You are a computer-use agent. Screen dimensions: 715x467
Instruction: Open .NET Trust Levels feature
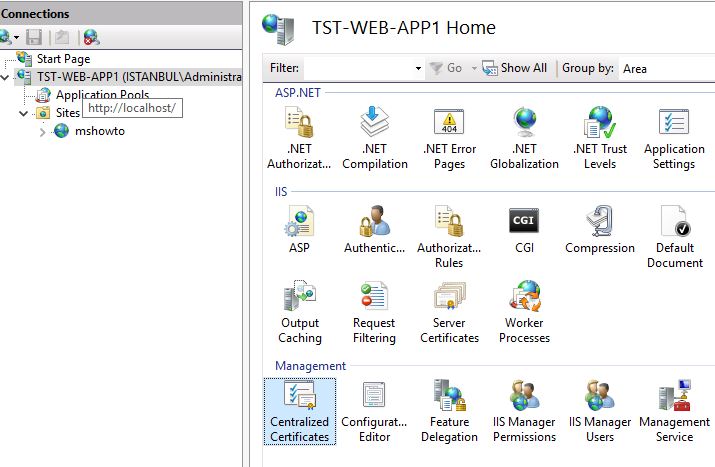[600, 137]
